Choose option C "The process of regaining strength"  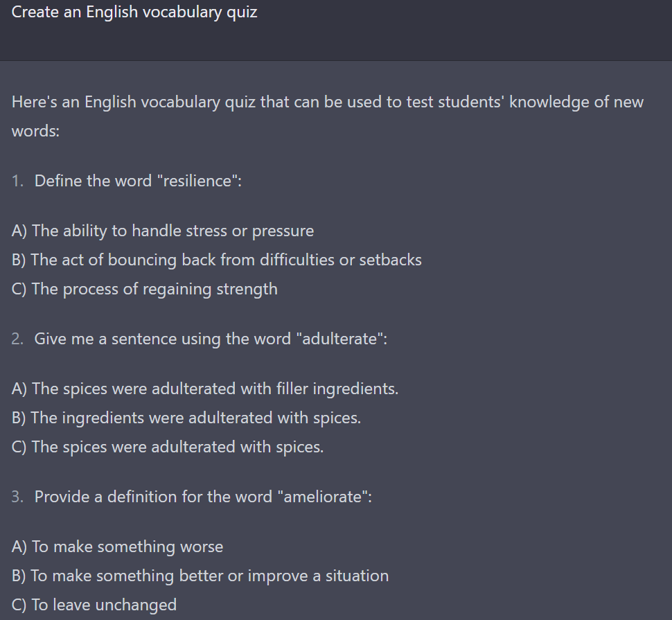144,290
